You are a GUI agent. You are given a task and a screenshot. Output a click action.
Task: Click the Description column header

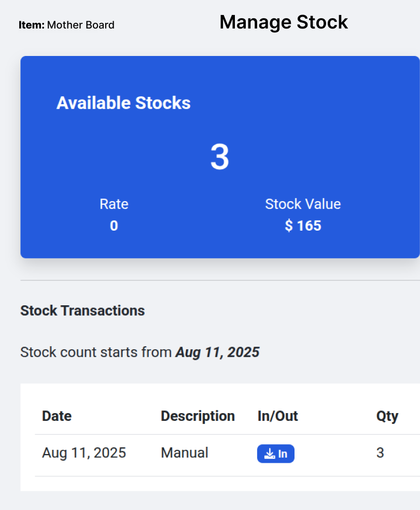coord(198,416)
